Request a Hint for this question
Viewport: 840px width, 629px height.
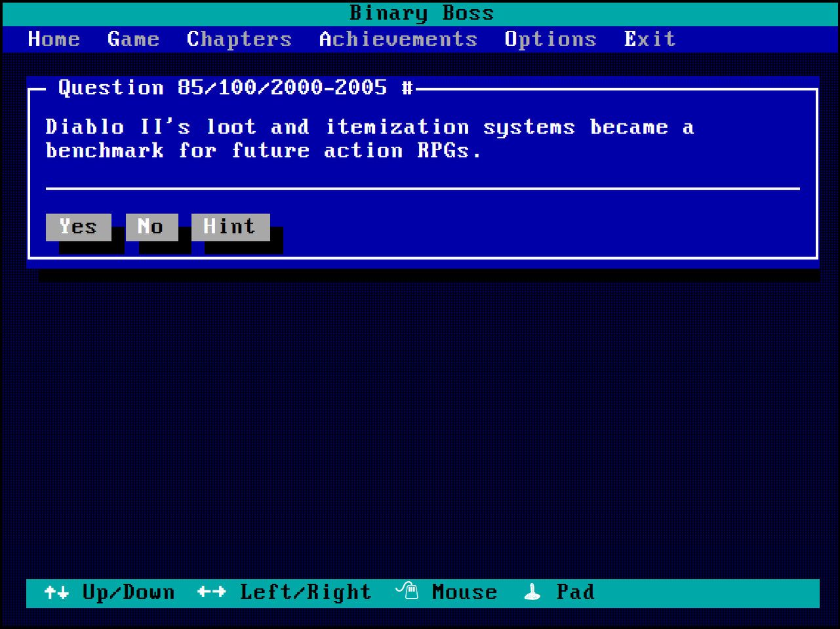[230, 227]
